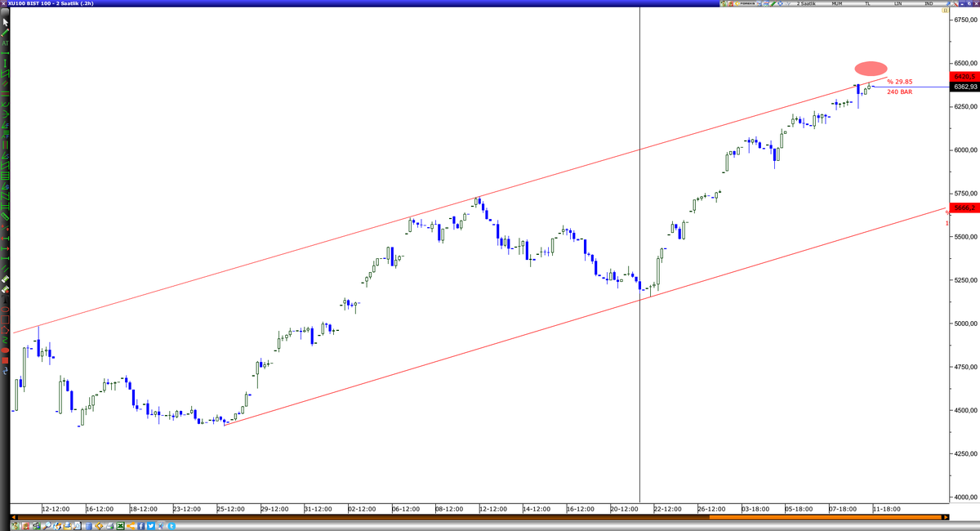The image size is (980, 531).
Task: Click the 5250,00 price axis label
Action: click(964, 280)
